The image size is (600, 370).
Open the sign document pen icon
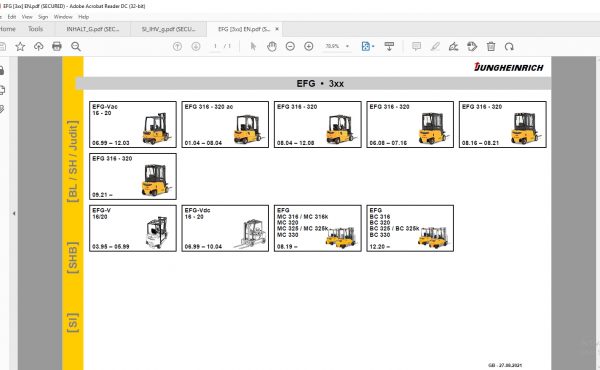pyautogui.click(x=453, y=47)
